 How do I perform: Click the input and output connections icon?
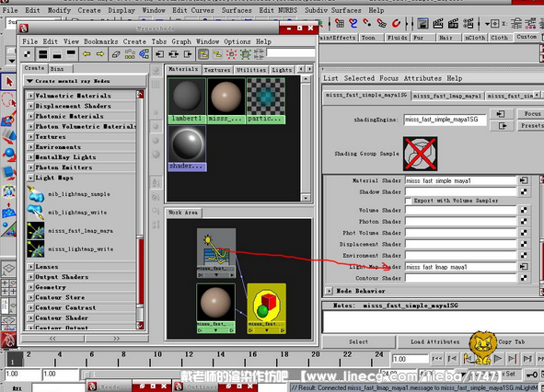tap(173, 54)
